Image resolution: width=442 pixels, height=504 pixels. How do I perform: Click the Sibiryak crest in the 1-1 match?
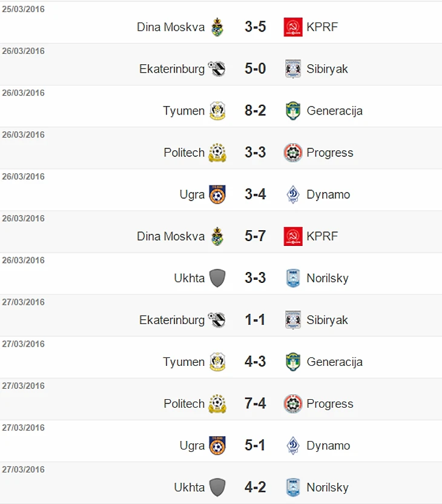point(293,320)
